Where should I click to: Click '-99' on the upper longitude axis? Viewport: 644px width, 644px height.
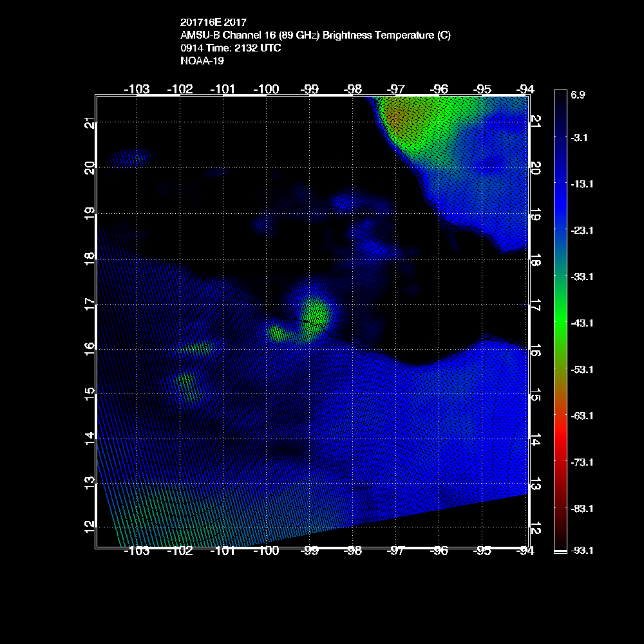point(310,89)
